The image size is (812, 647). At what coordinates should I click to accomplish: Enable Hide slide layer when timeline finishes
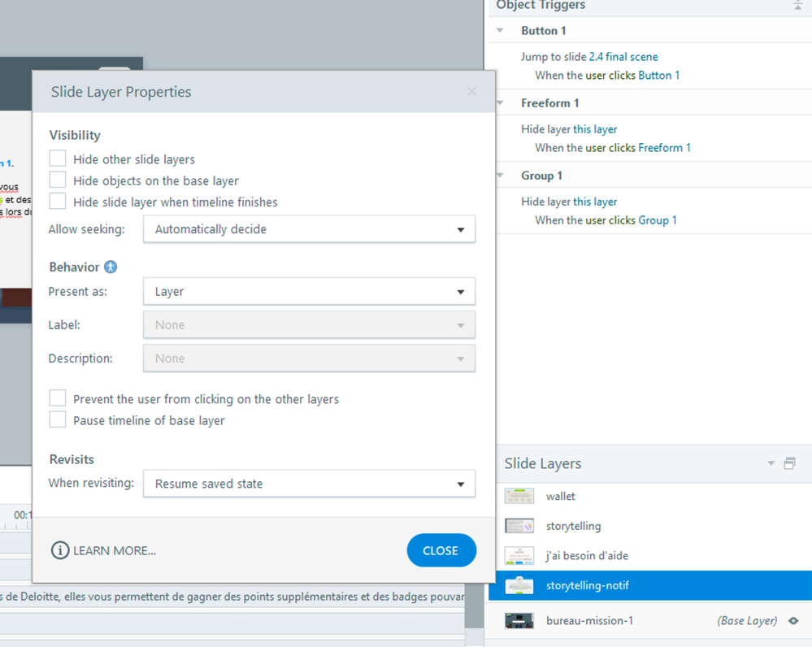(58, 201)
